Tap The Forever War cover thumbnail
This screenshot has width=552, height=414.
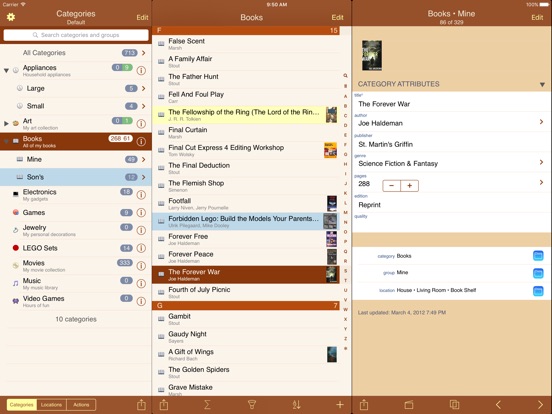click(372, 55)
